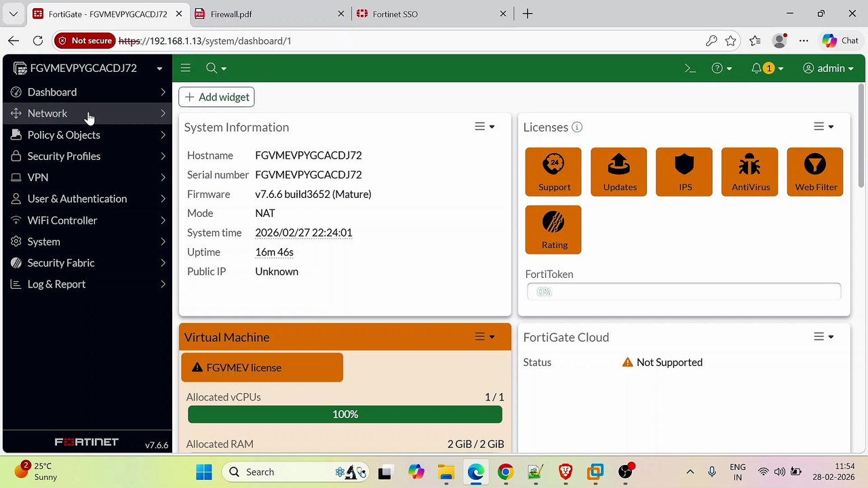
Task: Expand the System menu
Action: click(x=87, y=241)
